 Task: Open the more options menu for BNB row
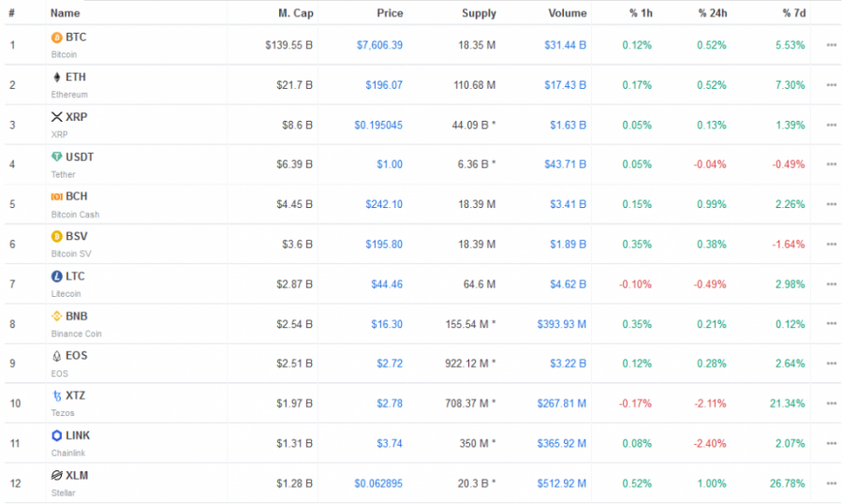tap(831, 324)
